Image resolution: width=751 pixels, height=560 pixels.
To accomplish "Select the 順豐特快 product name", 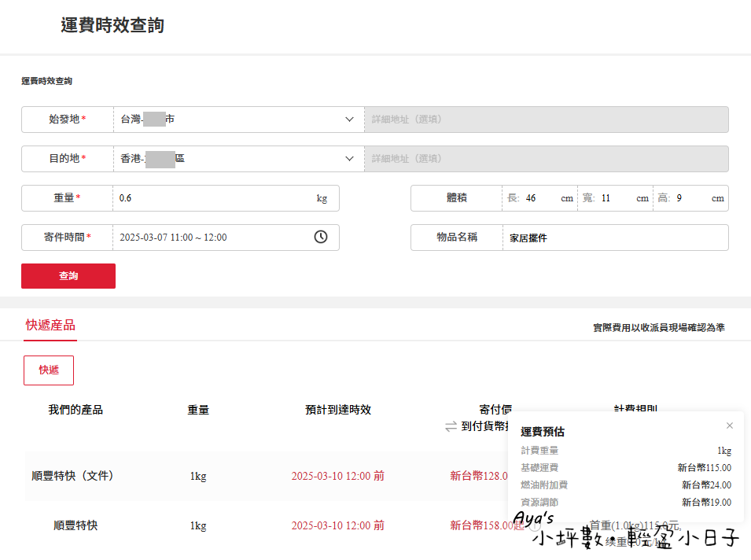I will coord(75,525).
